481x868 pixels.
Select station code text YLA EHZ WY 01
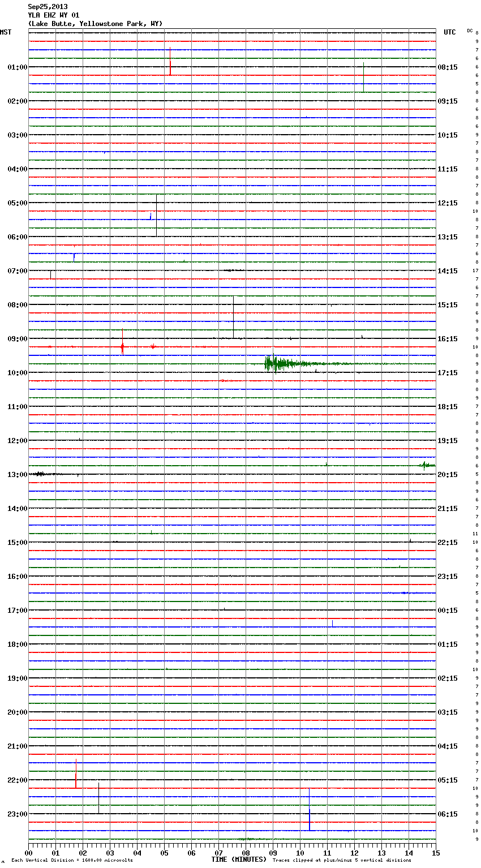54,15
